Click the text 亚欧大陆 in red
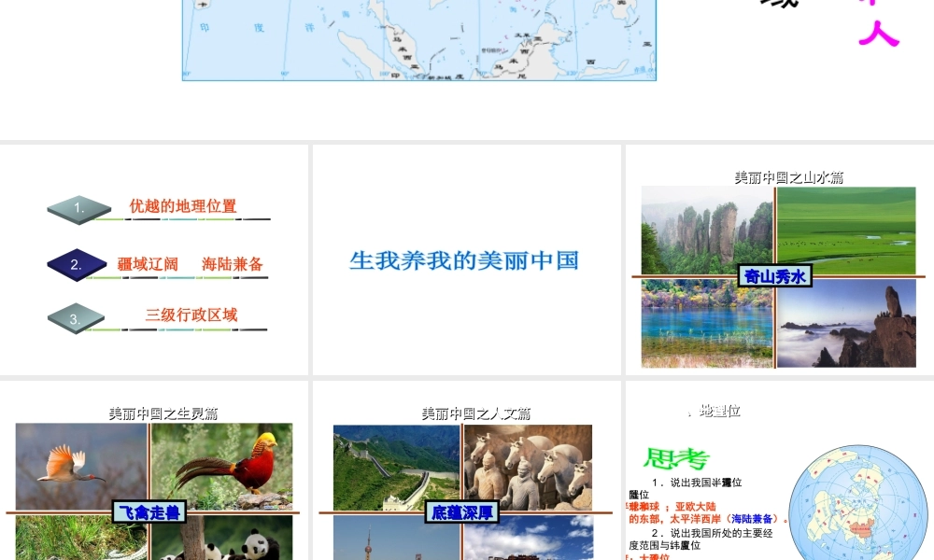934x560 pixels. [695, 507]
